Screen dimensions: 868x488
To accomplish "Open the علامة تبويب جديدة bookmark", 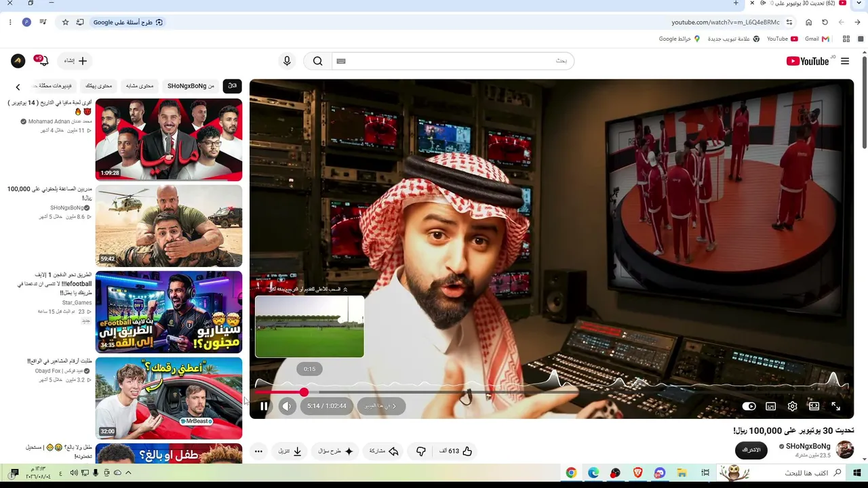I will 734,39.
